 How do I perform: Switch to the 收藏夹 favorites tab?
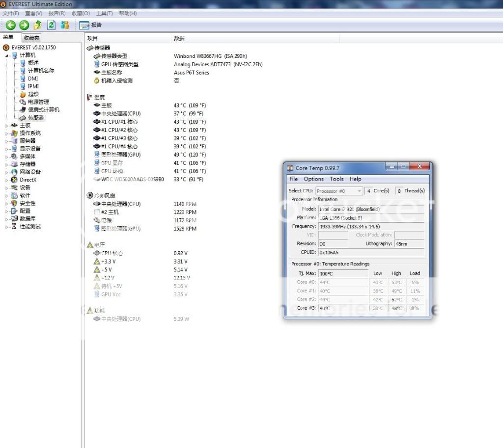(31, 38)
